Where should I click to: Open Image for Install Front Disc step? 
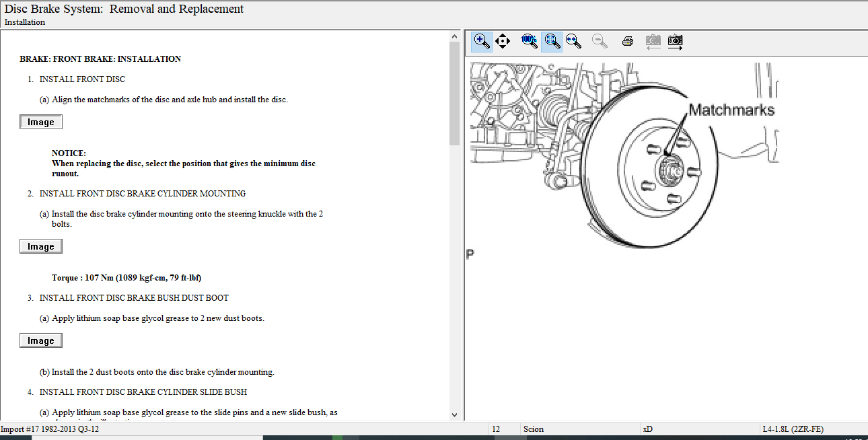41,122
